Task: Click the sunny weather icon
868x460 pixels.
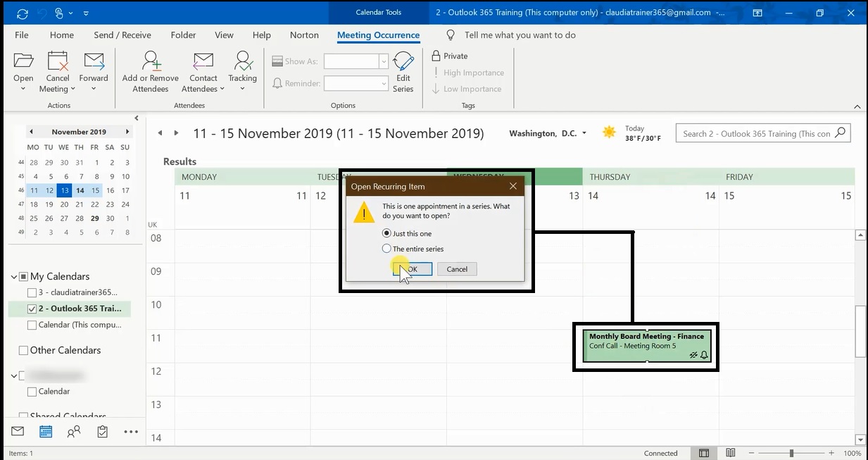Action: click(x=610, y=132)
